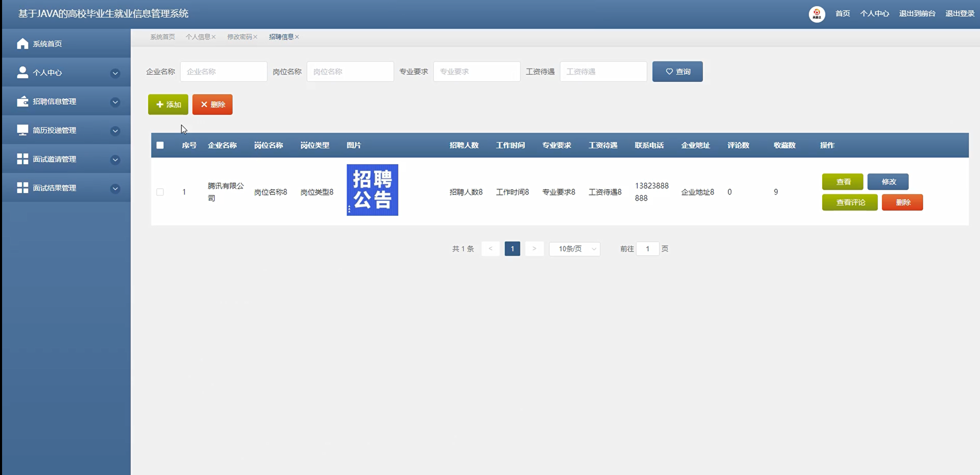The height and width of the screenshot is (475, 980).
Task: Click the red 删除 button above the table
Action: click(x=212, y=104)
